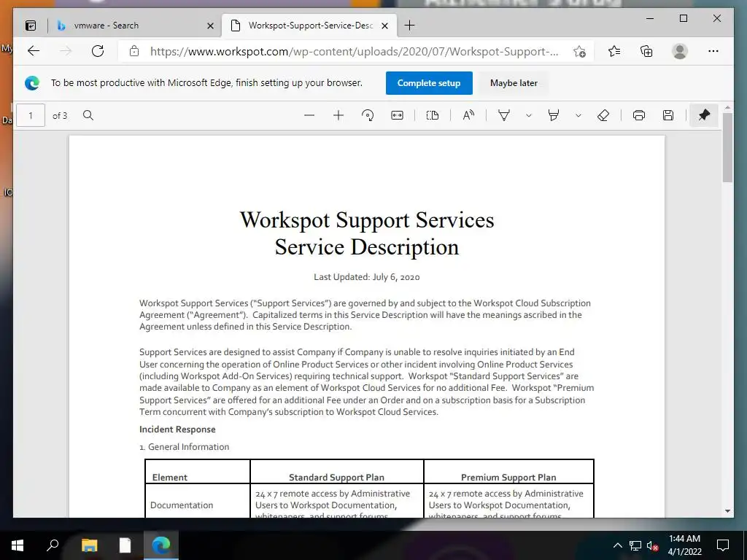Rotate the PDF document

click(x=368, y=115)
